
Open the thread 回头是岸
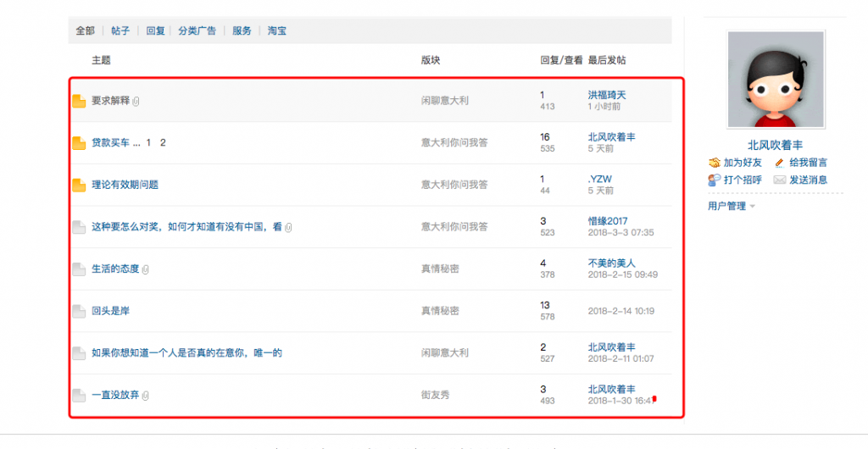tap(111, 311)
